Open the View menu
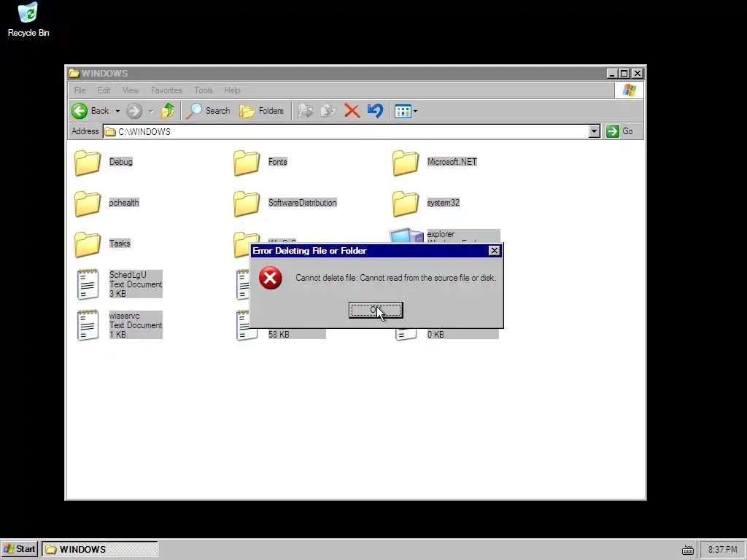The image size is (747, 560). 131,90
